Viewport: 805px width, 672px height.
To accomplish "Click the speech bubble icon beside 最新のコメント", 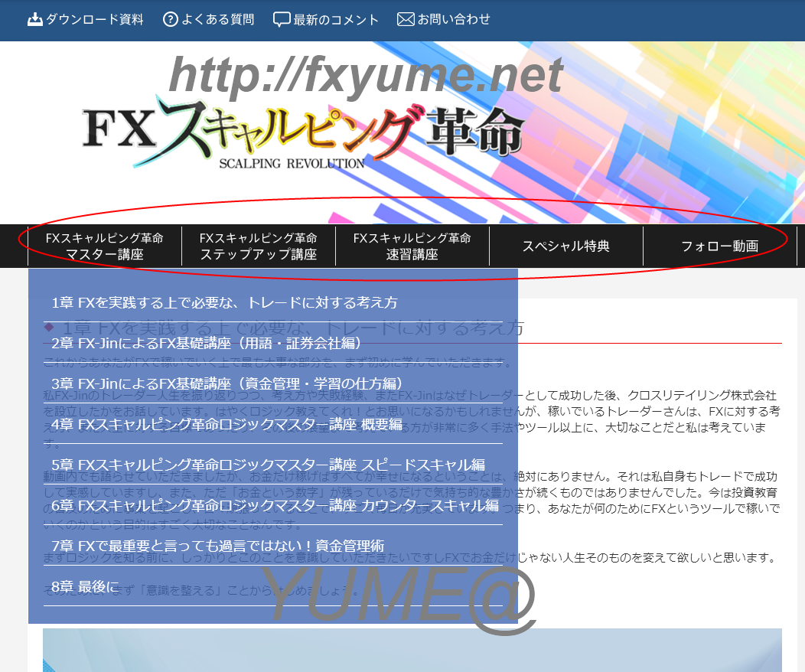I will (x=282, y=19).
